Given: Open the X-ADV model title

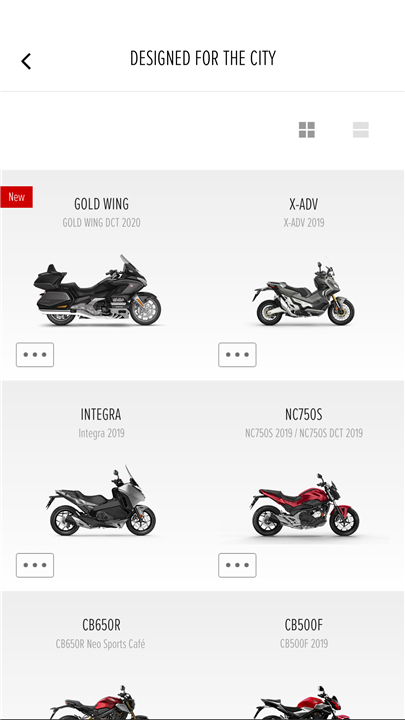Looking at the screenshot, I should (x=304, y=204).
